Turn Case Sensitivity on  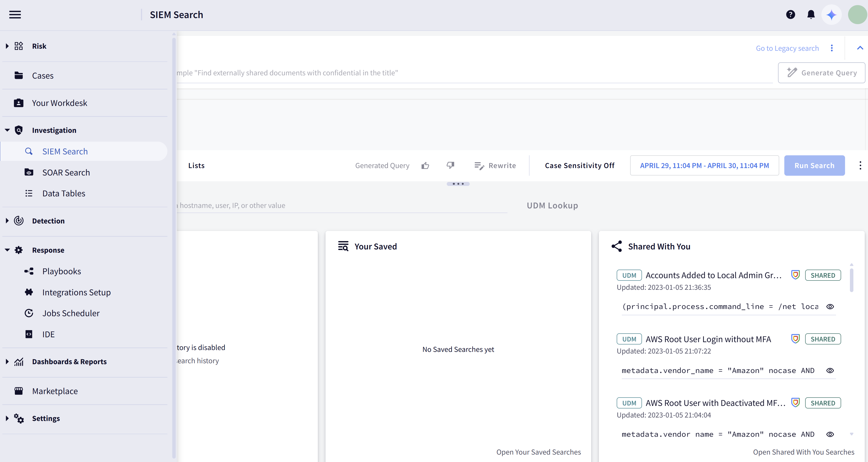(580, 165)
